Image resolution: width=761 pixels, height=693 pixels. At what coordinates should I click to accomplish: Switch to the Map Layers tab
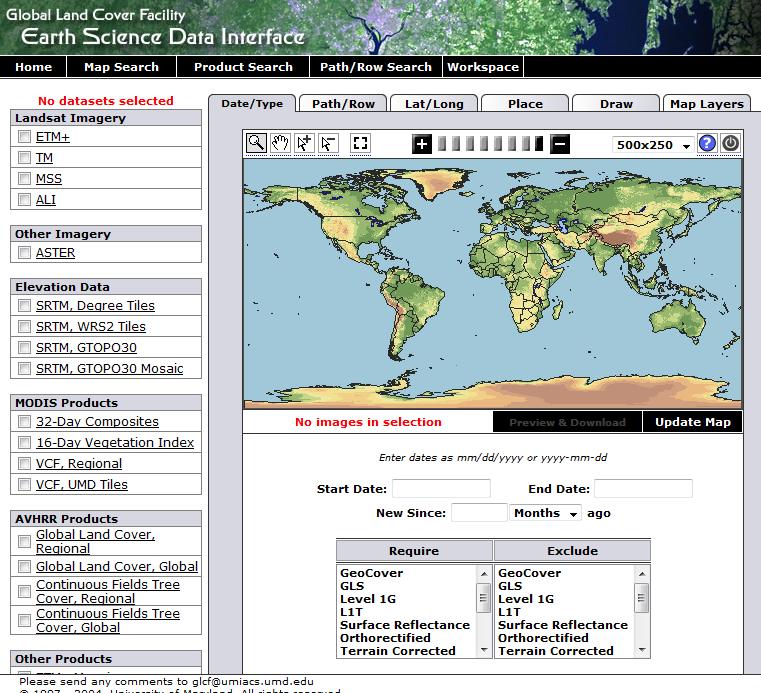(x=707, y=104)
